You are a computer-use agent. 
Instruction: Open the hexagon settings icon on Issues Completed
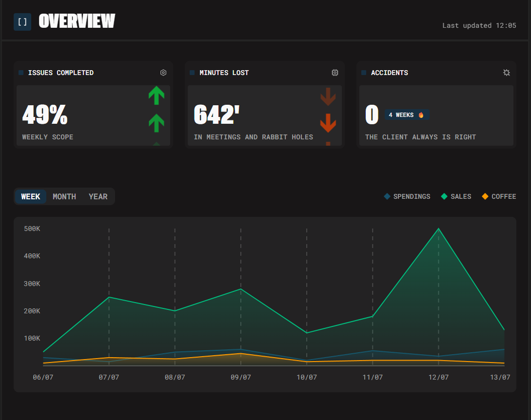pyautogui.click(x=163, y=73)
